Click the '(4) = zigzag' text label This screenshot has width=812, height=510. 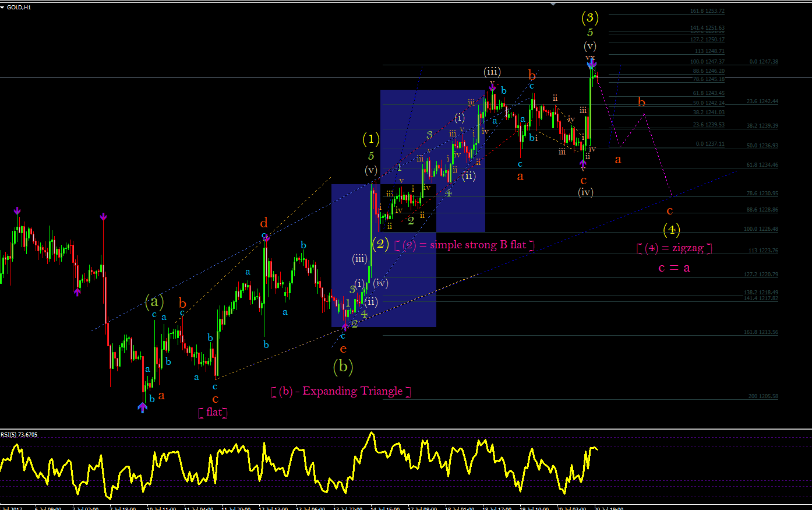(674, 248)
